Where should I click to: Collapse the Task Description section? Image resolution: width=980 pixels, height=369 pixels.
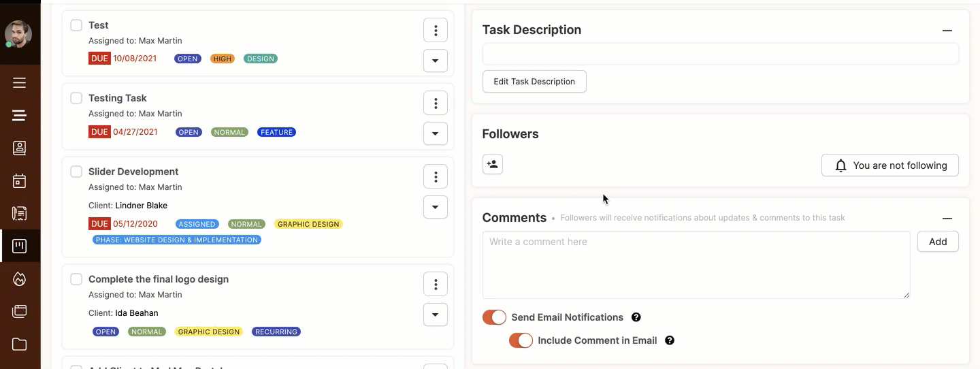click(947, 31)
